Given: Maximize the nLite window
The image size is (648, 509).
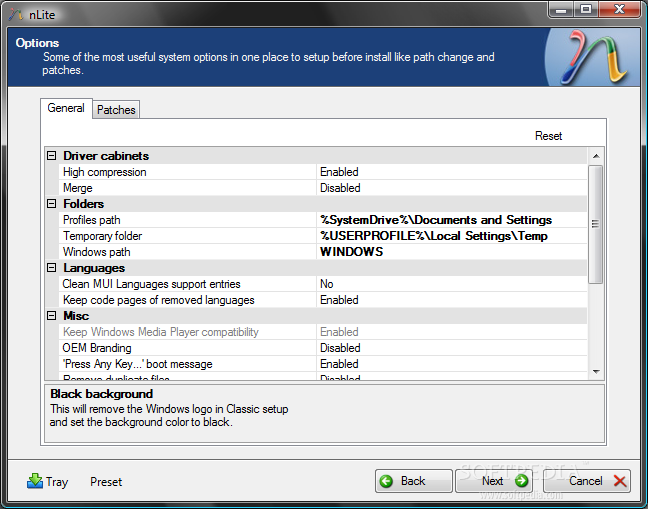Looking at the screenshot, I should 586,9.
